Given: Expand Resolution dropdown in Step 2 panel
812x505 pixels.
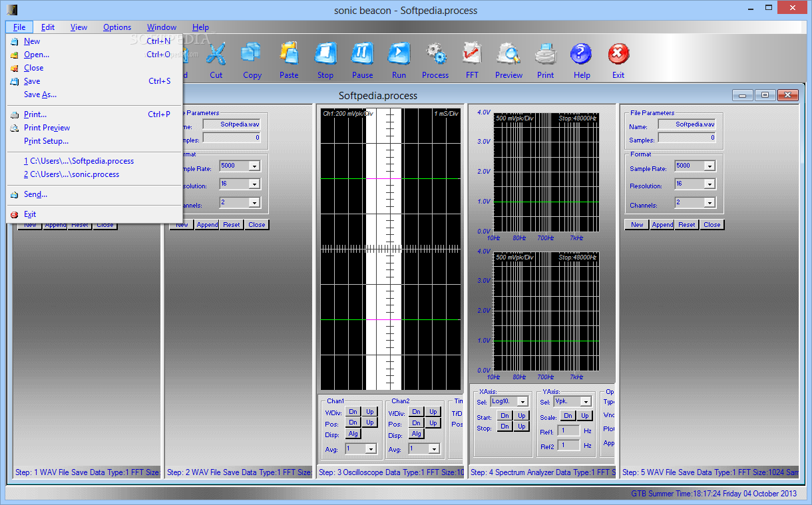Looking at the screenshot, I should click(254, 184).
